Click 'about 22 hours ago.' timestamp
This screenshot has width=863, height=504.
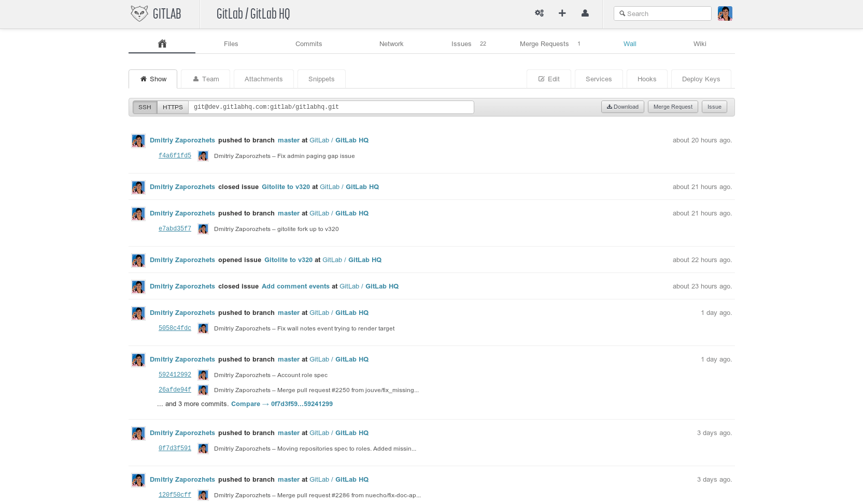click(702, 260)
